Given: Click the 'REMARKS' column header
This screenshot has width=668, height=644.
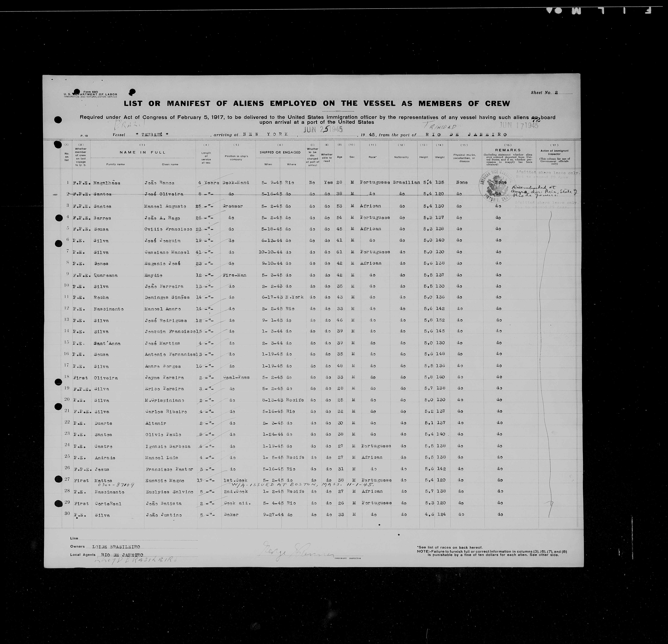Looking at the screenshot, I should click(508, 150).
